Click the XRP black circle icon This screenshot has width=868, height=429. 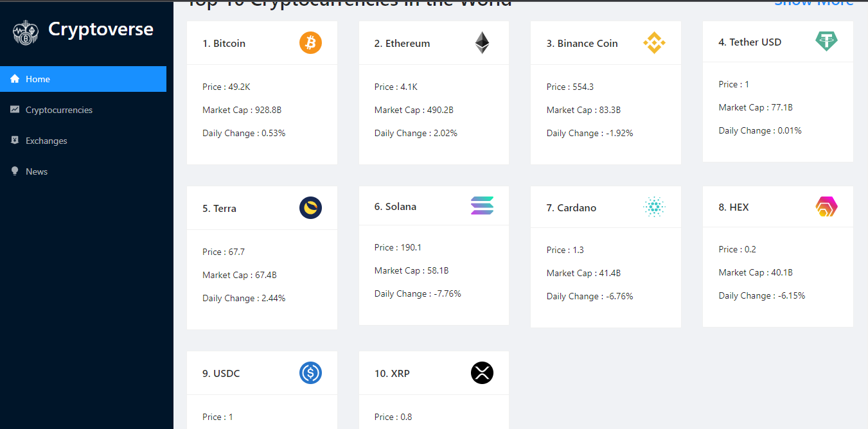point(482,373)
